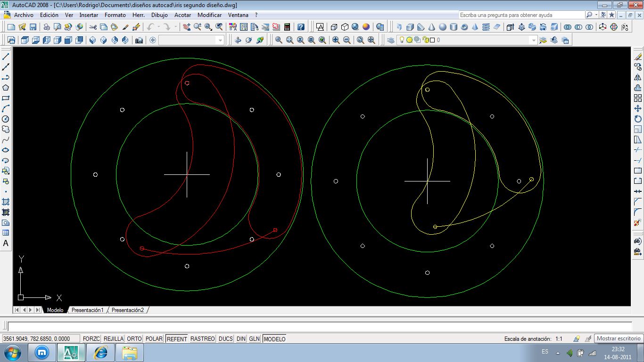Select the Mirror modify tool
The image size is (644, 362).
[x=638, y=77]
